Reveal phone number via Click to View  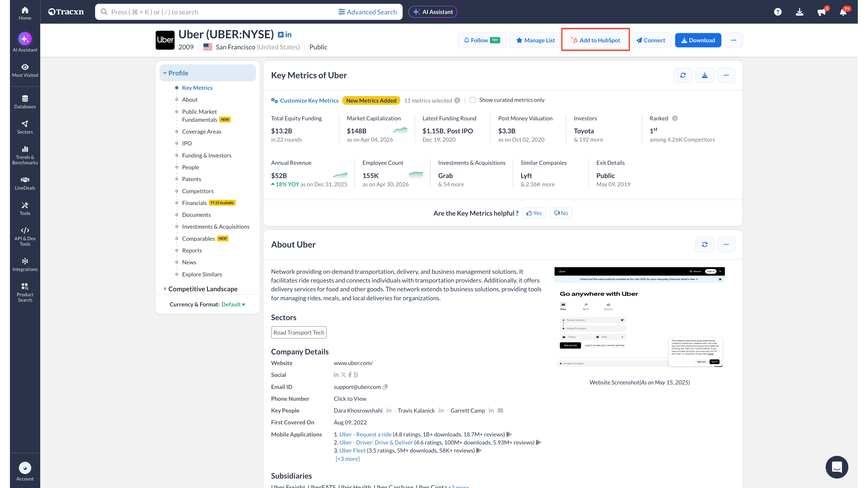coord(350,398)
